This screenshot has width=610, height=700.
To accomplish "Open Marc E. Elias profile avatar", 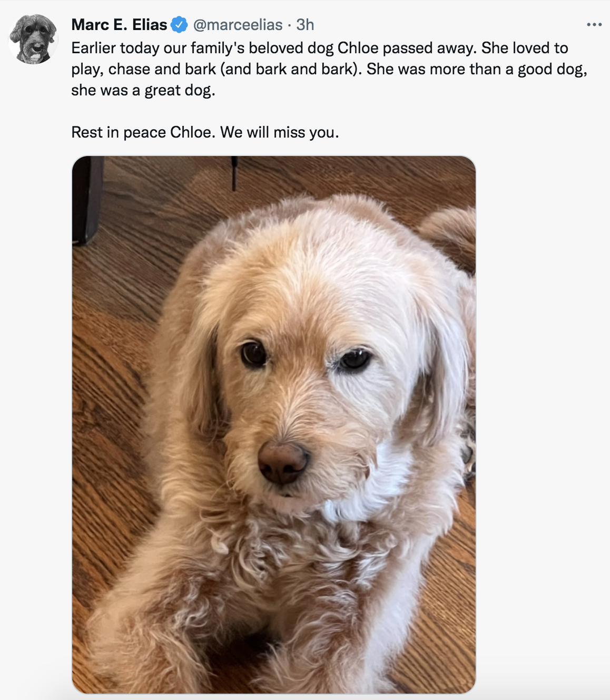I will [x=33, y=39].
